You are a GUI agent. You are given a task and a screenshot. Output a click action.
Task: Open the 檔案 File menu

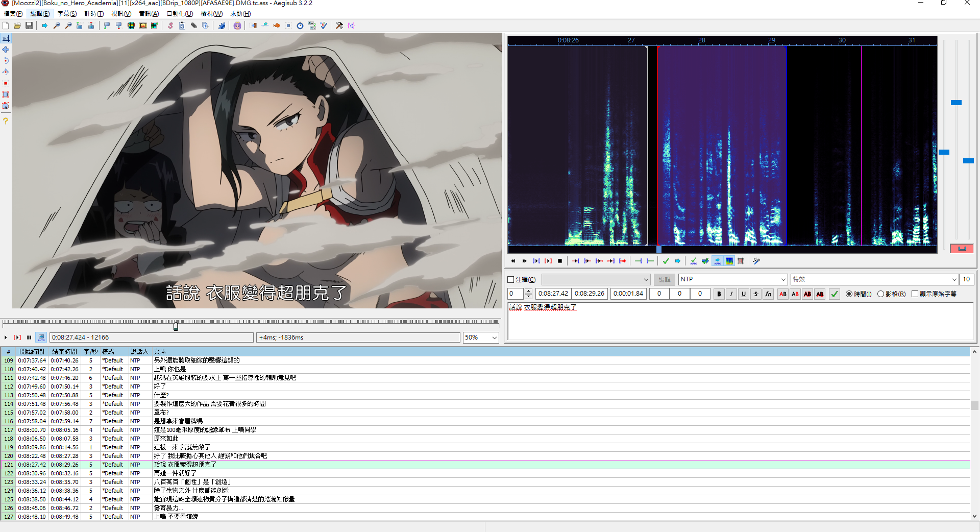[13, 14]
